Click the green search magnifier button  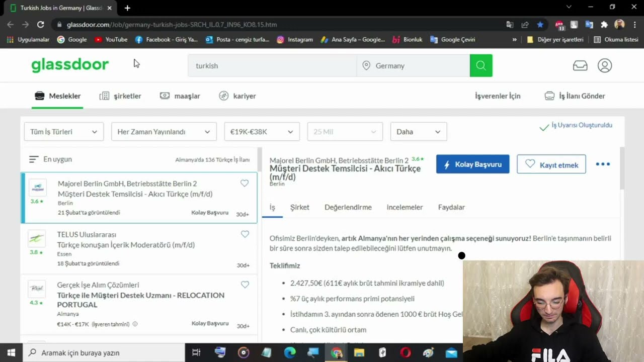tap(481, 65)
